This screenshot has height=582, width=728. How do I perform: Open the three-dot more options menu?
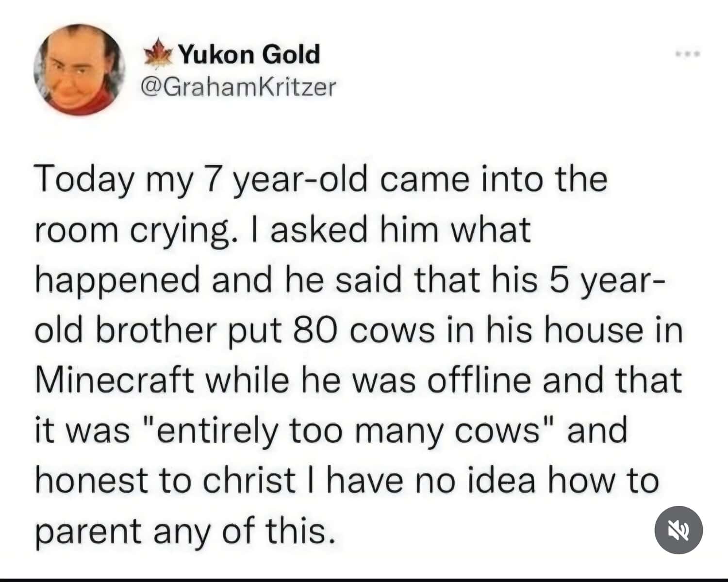[x=689, y=55]
